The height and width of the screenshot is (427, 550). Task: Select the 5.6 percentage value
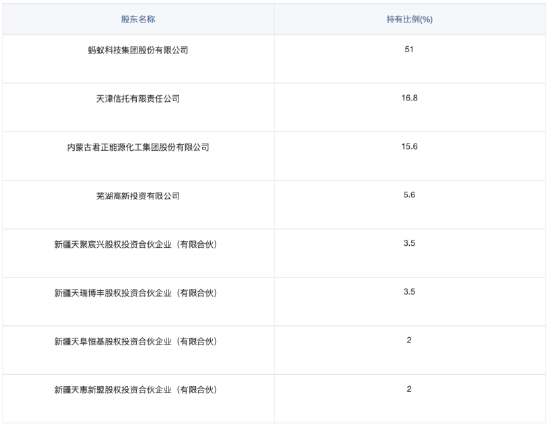[409, 195]
